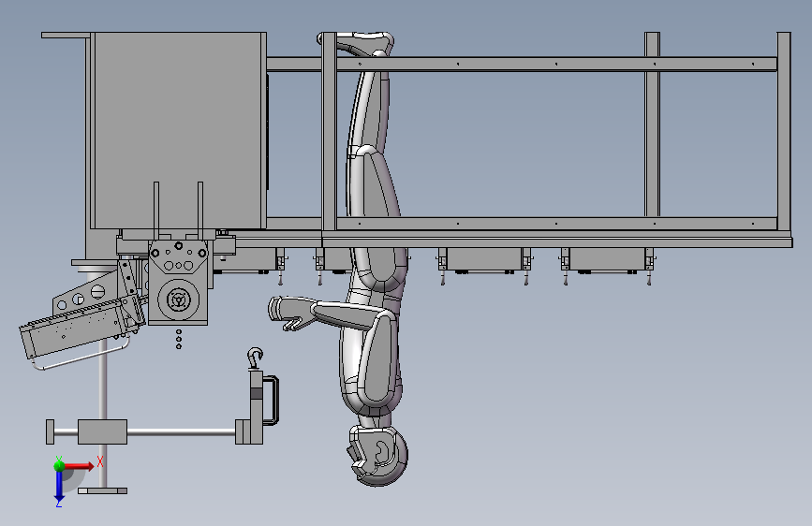This screenshot has height=526, width=812.
Task: Select the rightmost hanging bracket box under the frame
Action: (x=607, y=260)
